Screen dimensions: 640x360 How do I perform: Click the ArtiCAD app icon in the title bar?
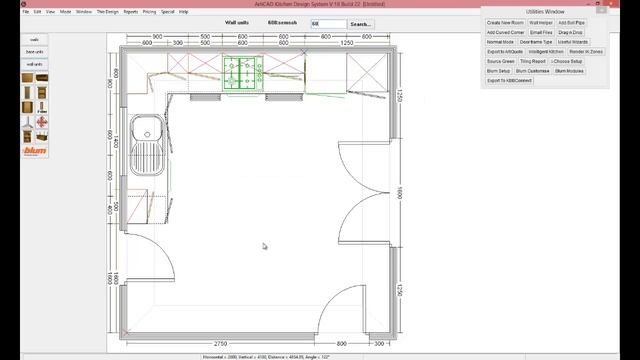[x=24, y=4]
